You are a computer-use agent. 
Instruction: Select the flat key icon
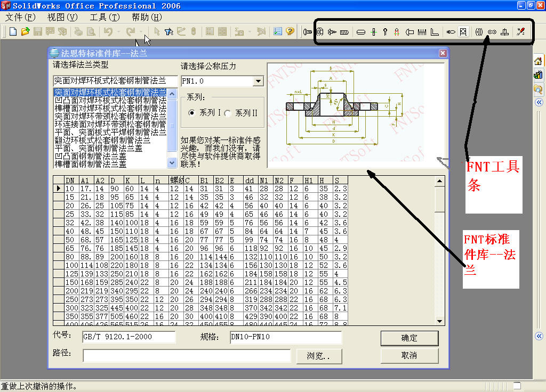point(361,32)
